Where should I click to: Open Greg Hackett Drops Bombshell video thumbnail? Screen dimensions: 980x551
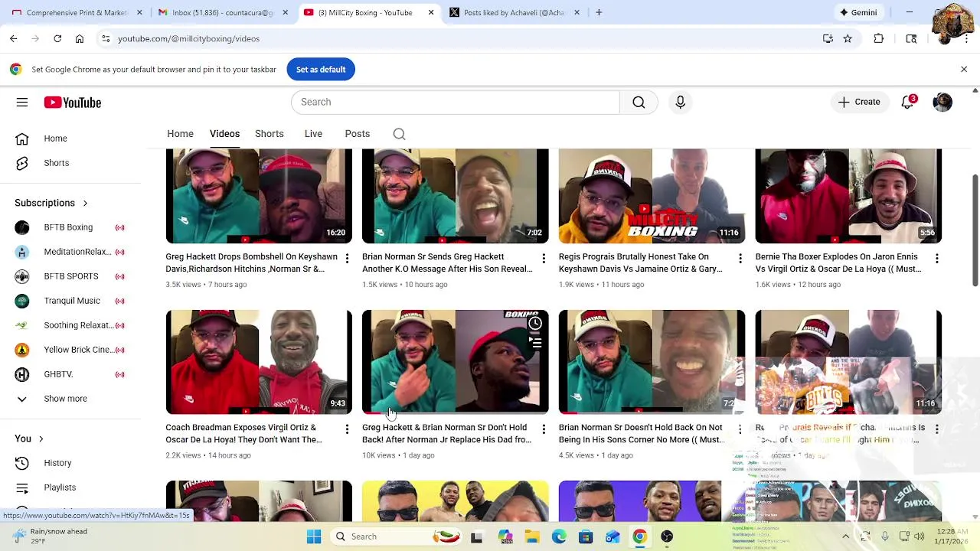point(259,197)
